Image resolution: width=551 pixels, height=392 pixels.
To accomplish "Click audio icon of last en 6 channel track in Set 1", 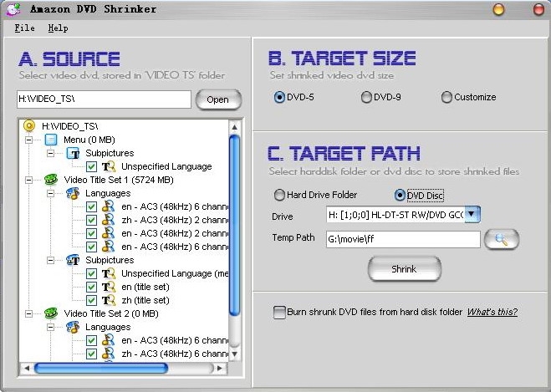I will pyautogui.click(x=108, y=247).
